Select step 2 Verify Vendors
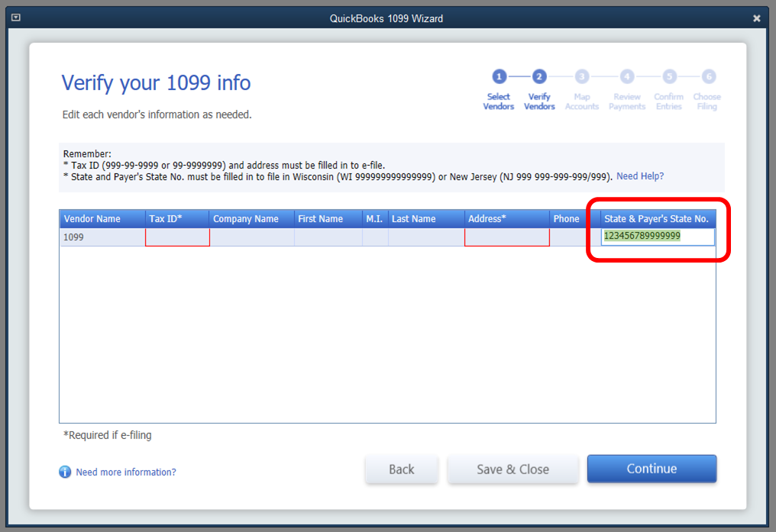This screenshot has width=776, height=532. (x=539, y=90)
